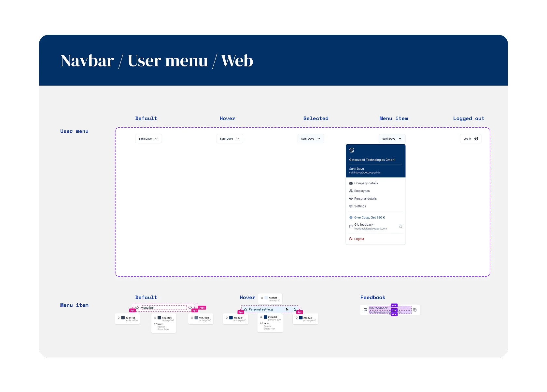Click the Feedback section heading
The height and width of the screenshot is (392, 547).
pyautogui.click(x=373, y=298)
